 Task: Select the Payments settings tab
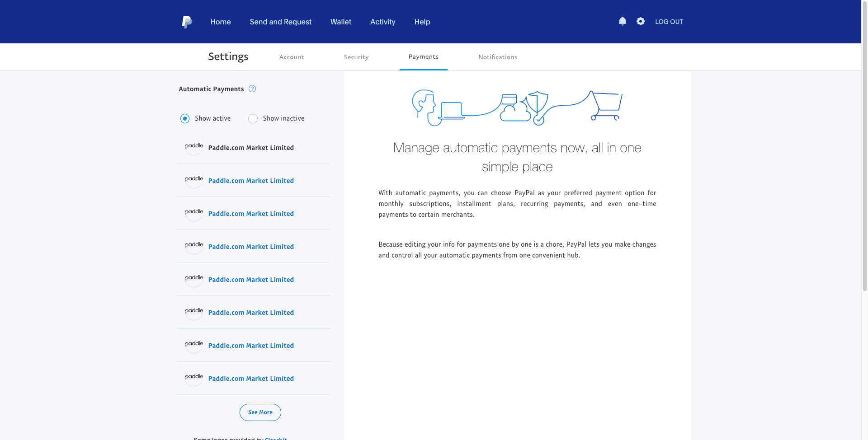click(424, 56)
